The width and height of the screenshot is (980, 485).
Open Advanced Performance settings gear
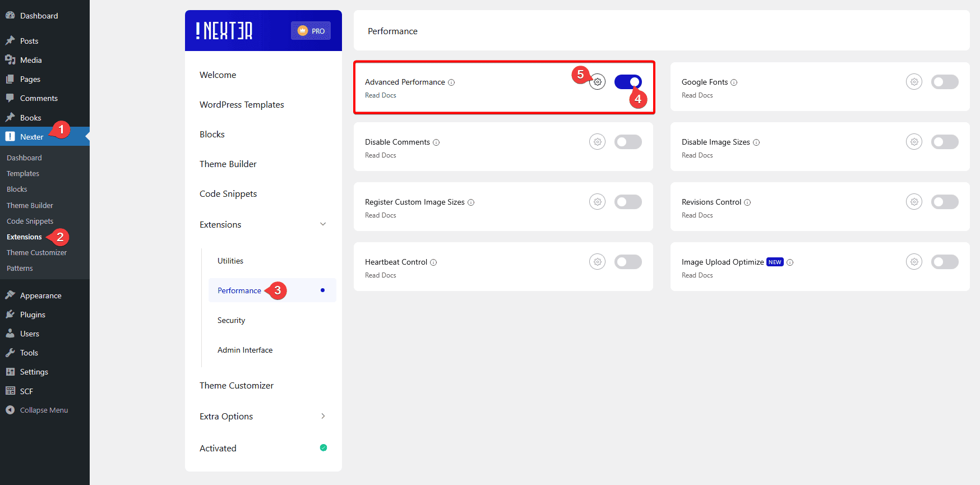598,82
